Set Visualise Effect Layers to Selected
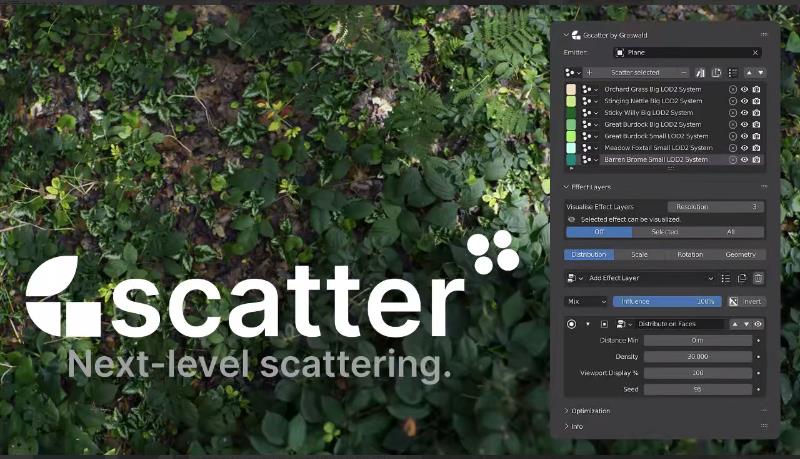 click(x=665, y=232)
